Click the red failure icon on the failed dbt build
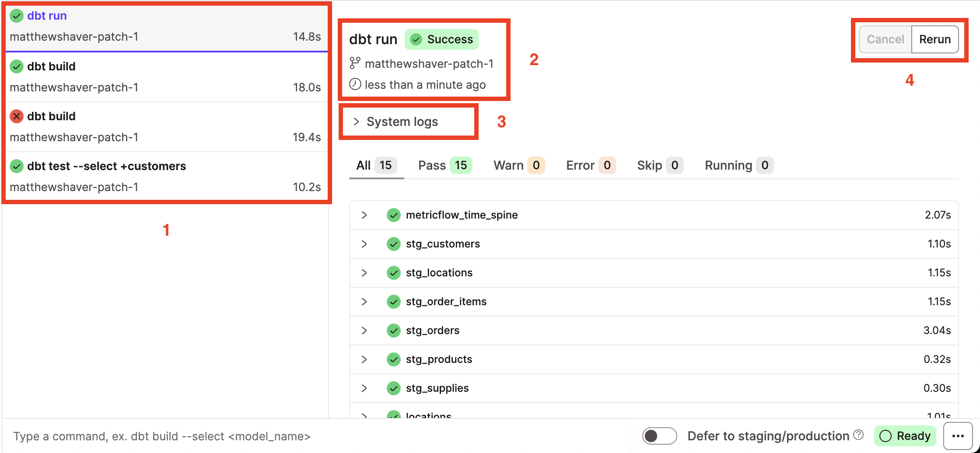Screen dimensions: 980x453 point(16,116)
